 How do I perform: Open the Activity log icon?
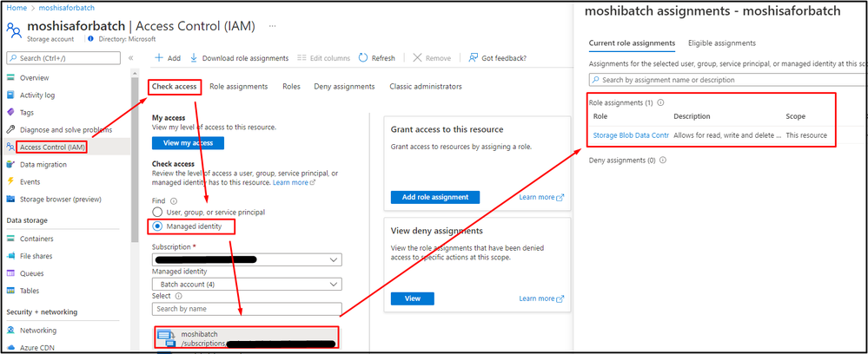pyautogui.click(x=10, y=95)
